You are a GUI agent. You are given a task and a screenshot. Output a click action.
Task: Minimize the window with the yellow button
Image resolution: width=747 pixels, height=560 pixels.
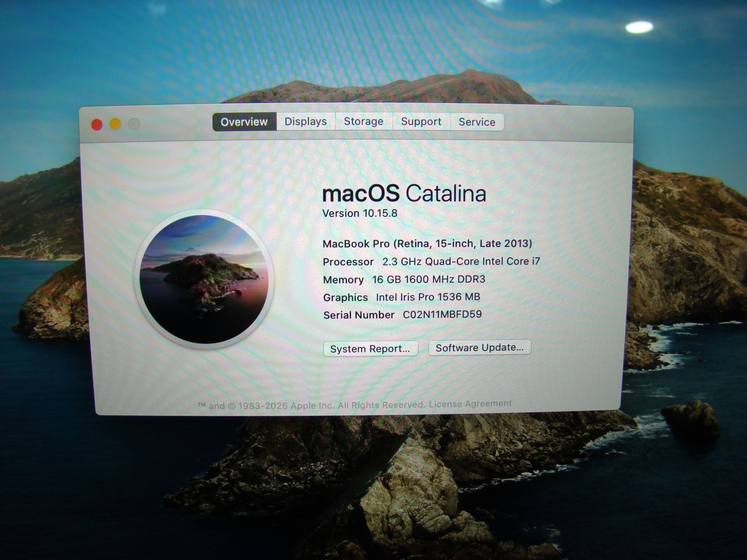click(115, 124)
